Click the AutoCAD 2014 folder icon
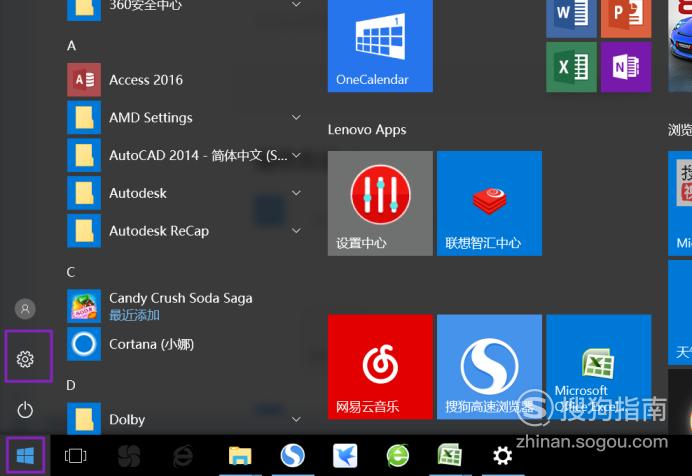This screenshot has height=476, width=692. (x=84, y=155)
